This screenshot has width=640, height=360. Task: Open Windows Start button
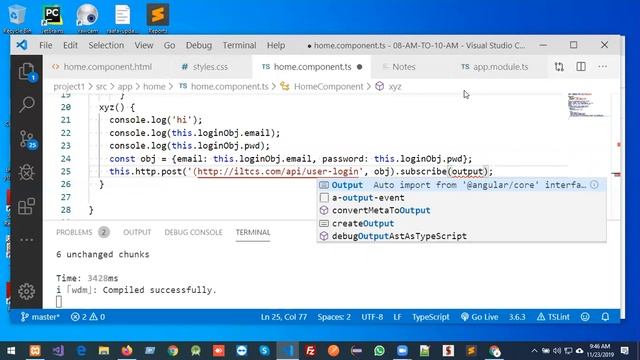point(11,351)
